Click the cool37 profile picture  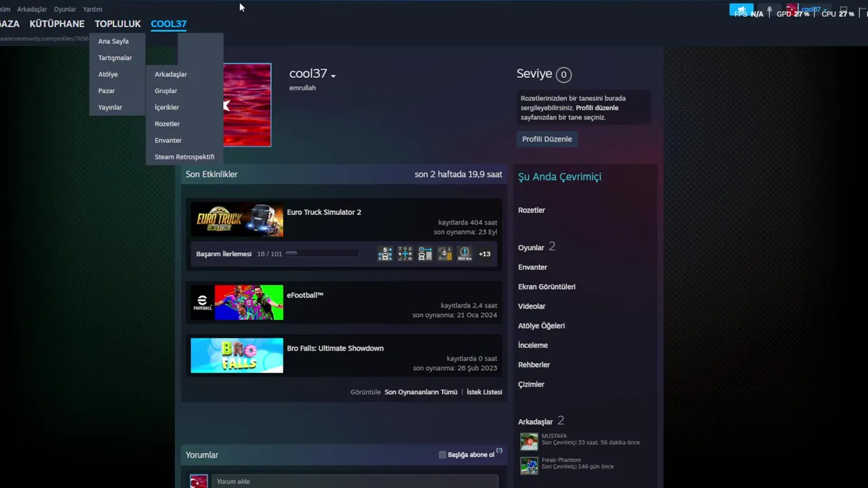247,104
